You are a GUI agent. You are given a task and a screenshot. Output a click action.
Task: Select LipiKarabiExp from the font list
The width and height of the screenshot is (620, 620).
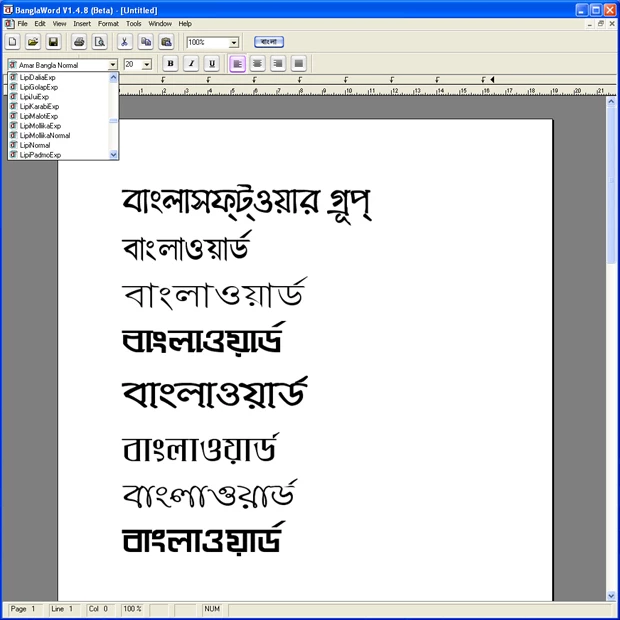click(x=40, y=106)
